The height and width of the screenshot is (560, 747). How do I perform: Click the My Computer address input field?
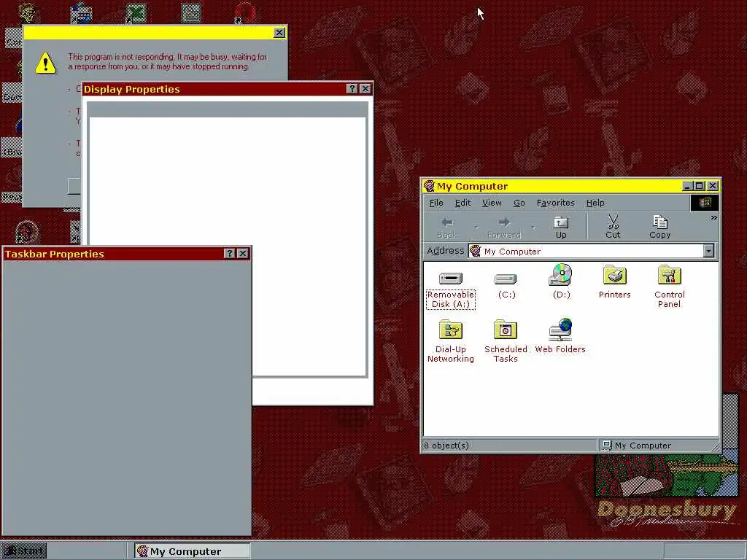(x=591, y=251)
